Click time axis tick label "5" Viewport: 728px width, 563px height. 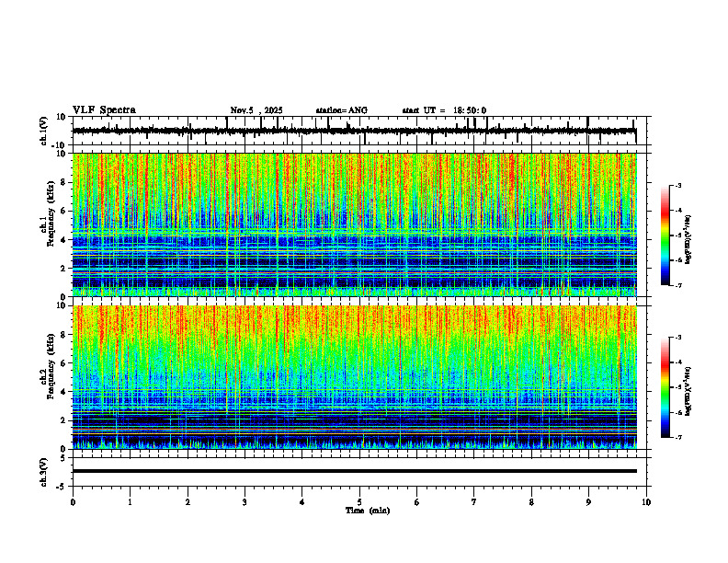(x=359, y=502)
